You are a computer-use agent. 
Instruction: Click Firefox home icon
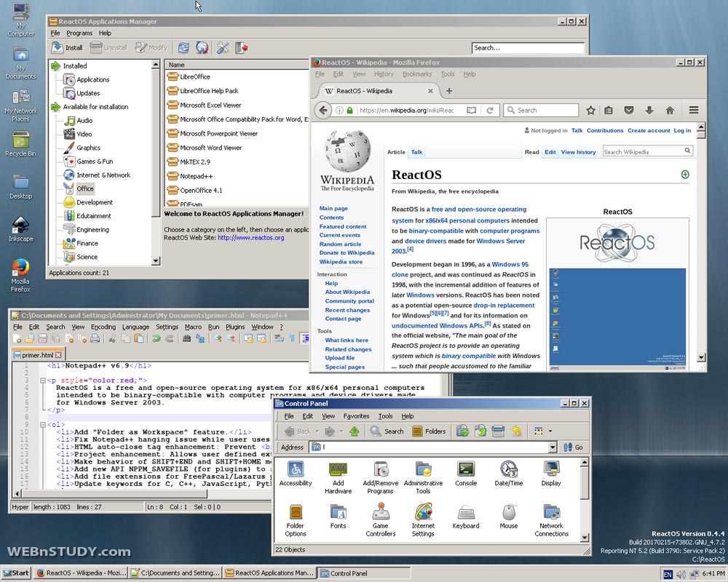tap(670, 111)
